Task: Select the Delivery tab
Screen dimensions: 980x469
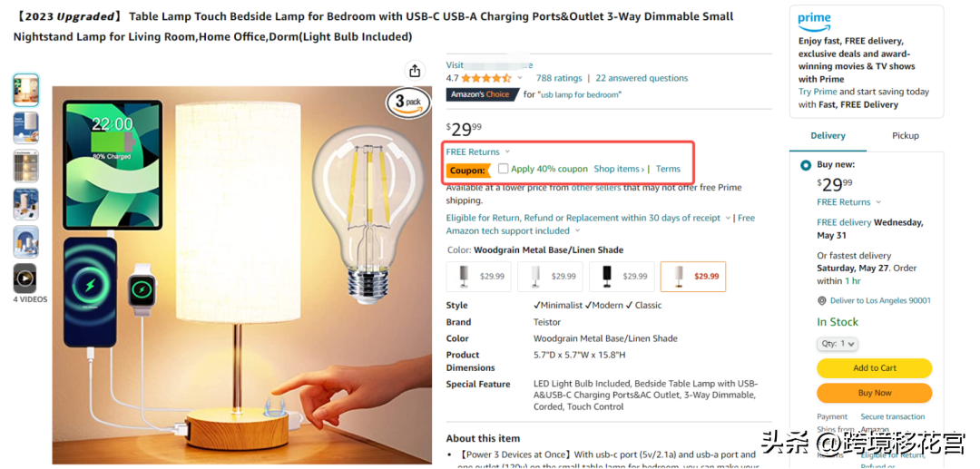Action: click(828, 135)
